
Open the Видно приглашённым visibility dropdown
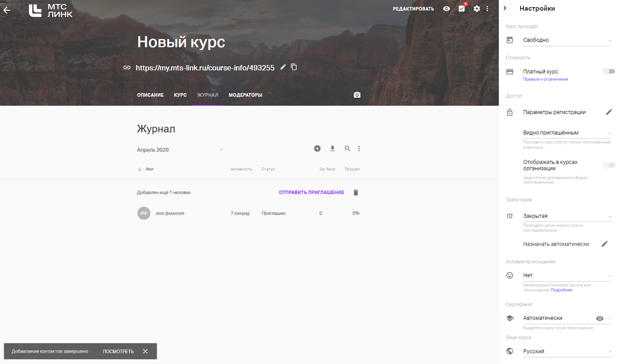[x=567, y=133]
